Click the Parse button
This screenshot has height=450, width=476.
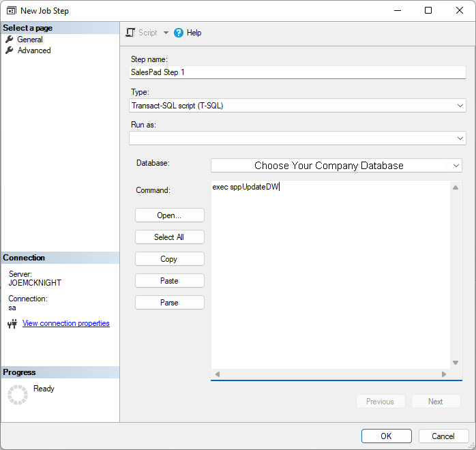coord(169,303)
